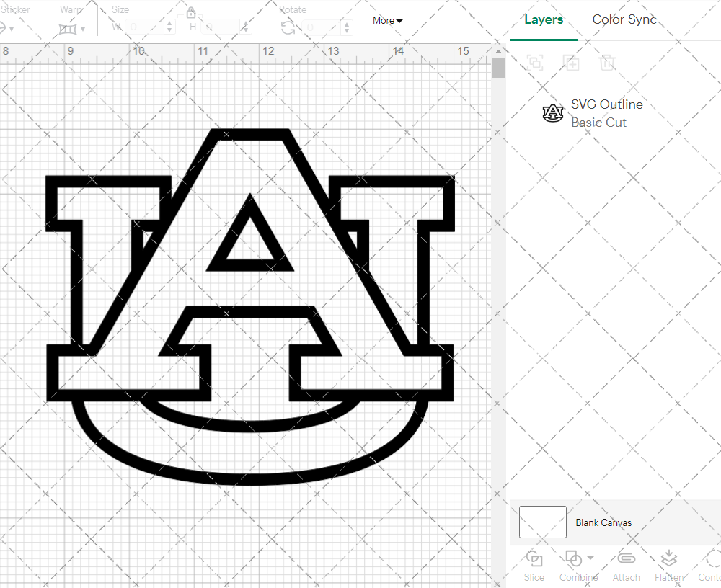This screenshot has height=588, width=721.
Task: Click the Duplicate layer icon
Action: point(572,63)
